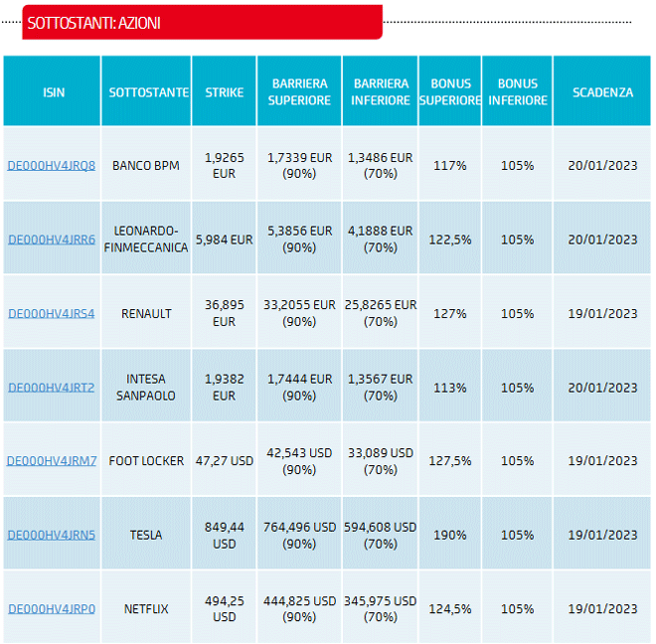Follow the DE000HV4JRM7 Foot Locker link
The width and height of the screenshot is (656, 644).
52,461
